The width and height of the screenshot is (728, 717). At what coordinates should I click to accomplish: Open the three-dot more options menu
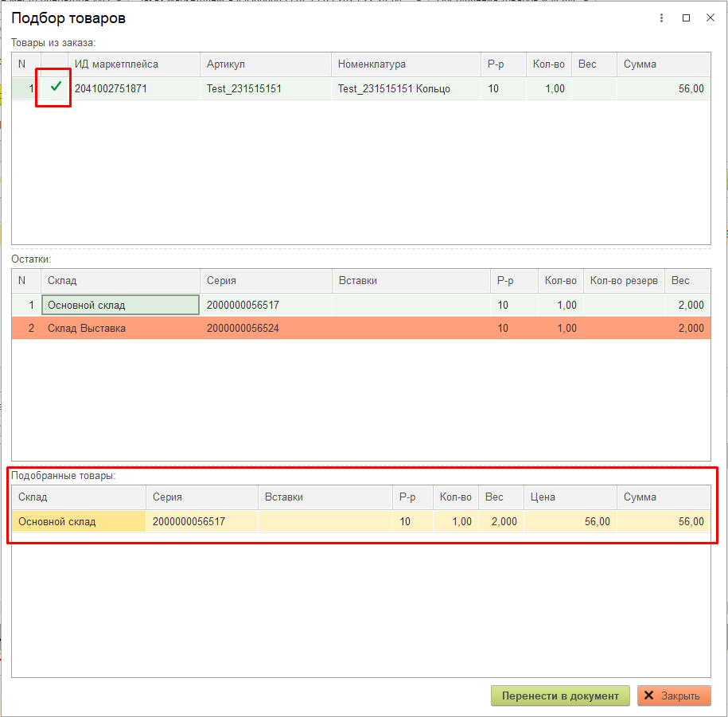point(661,18)
